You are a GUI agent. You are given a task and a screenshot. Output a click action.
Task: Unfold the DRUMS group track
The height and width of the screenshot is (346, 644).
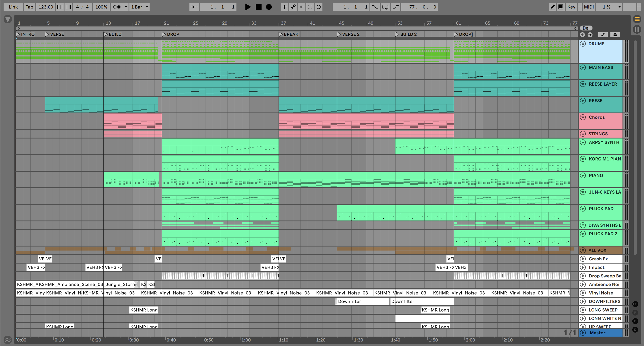coord(583,44)
